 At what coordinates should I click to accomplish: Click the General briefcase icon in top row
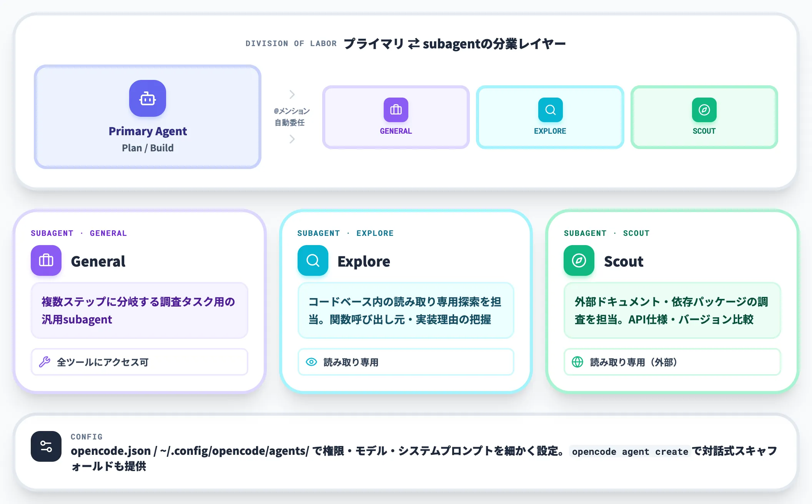[396, 110]
